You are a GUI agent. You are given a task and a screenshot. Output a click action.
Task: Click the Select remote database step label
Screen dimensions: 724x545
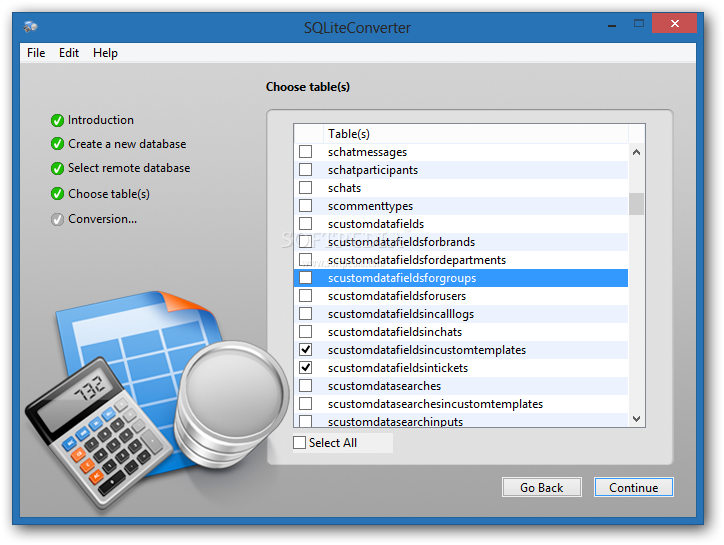(129, 168)
